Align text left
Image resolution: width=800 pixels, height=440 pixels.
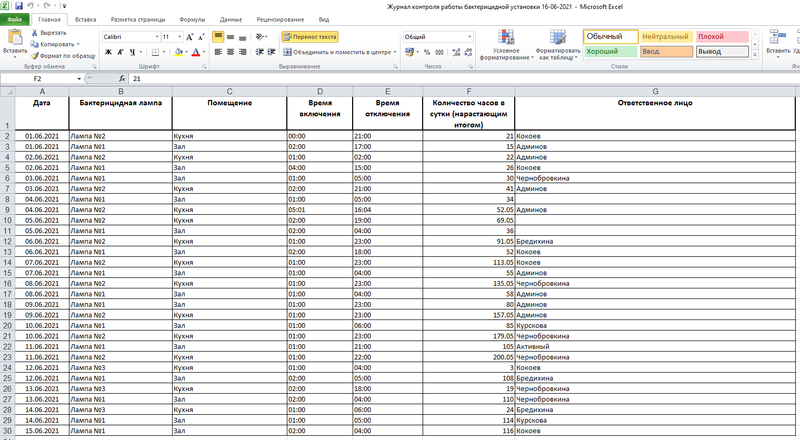tap(218, 52)
